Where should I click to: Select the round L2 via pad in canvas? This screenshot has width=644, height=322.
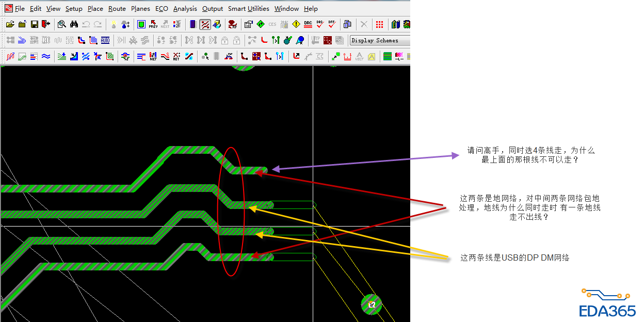pyautogui.click(x=372, y=304)
